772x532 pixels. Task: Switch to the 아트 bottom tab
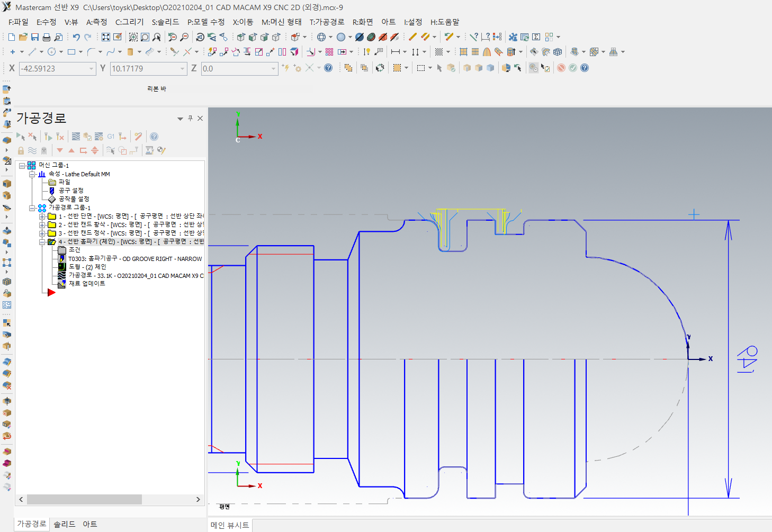coord(89,524)
